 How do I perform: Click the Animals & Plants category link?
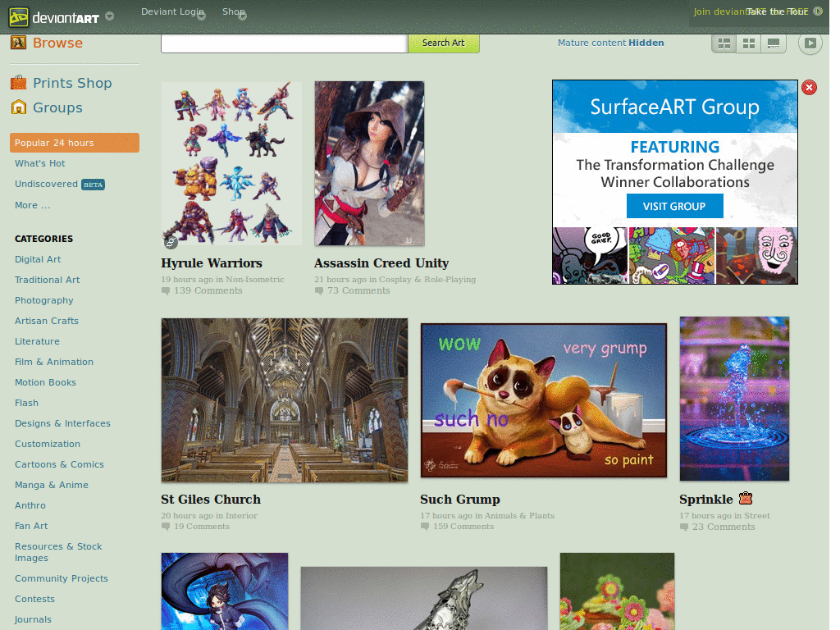(x=519, y=516)
